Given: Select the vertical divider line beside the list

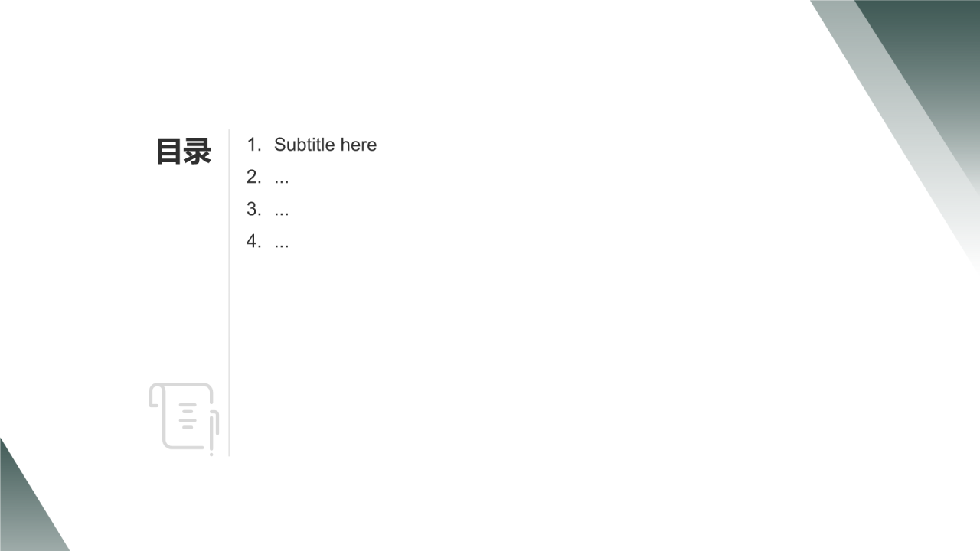Looking at the screenshot, I should click(229, 306).
